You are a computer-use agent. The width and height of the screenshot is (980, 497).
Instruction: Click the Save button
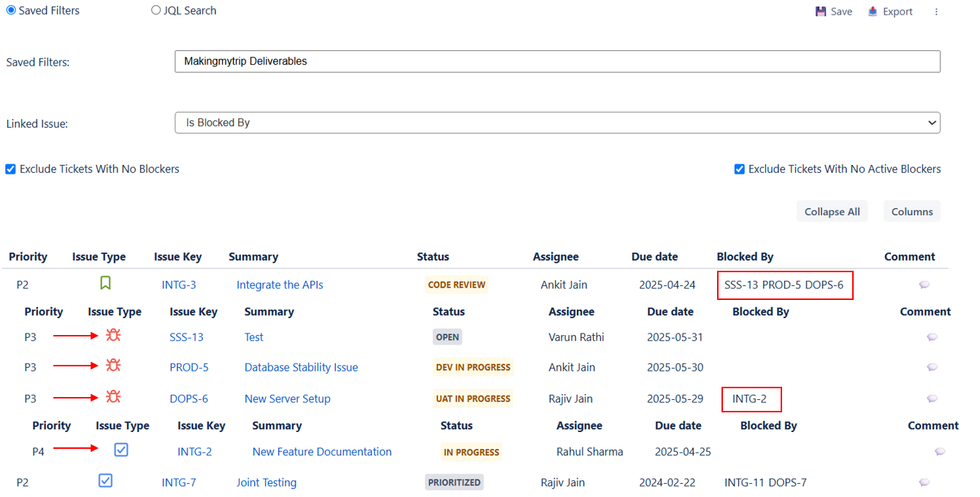coord(834,12)
